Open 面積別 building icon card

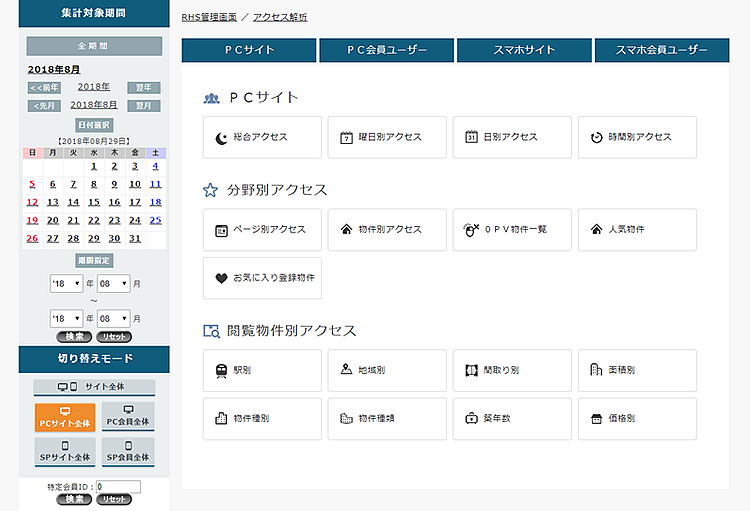(x=637, y=370)
